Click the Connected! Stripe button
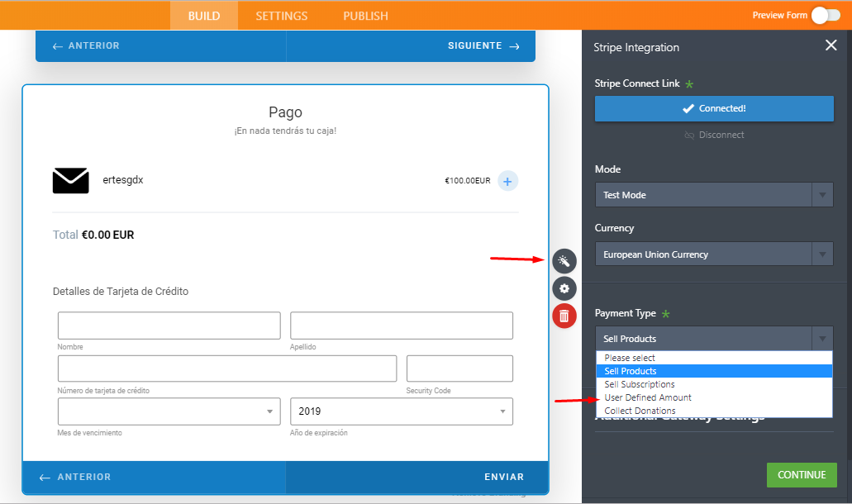The height and width of the screenshot is (504, 852). coord(714,108)
